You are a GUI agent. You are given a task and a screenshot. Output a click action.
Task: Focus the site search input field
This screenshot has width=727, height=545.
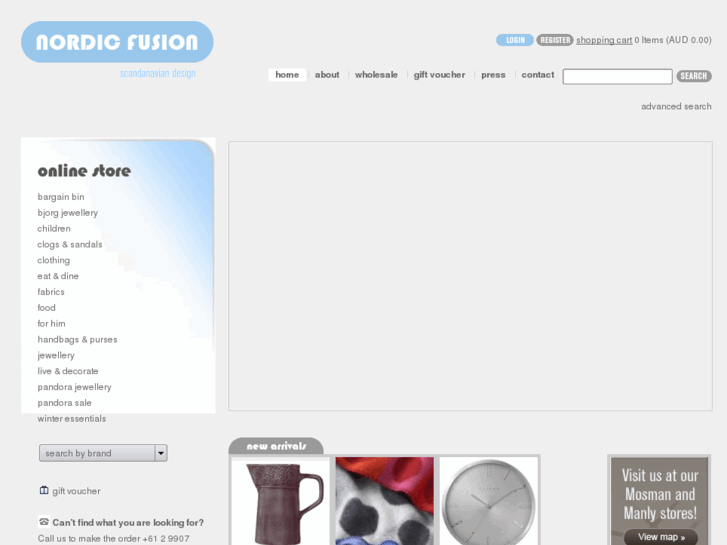617,77
